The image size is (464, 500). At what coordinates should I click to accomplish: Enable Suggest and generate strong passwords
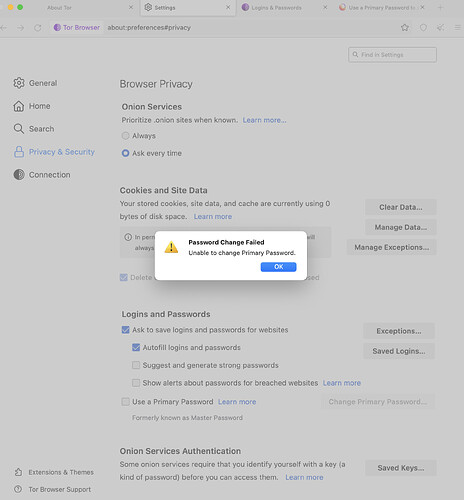136,365
